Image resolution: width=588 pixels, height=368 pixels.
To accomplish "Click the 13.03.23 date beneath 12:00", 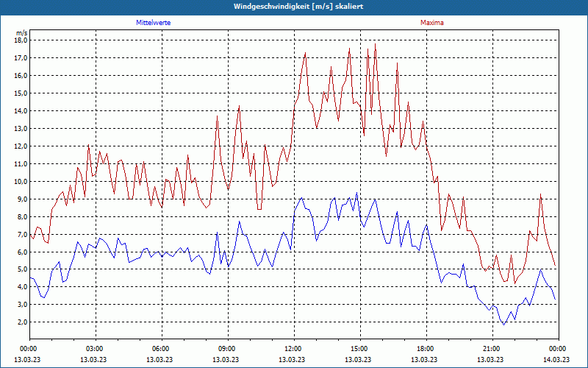I will click(x=292, y=359).
